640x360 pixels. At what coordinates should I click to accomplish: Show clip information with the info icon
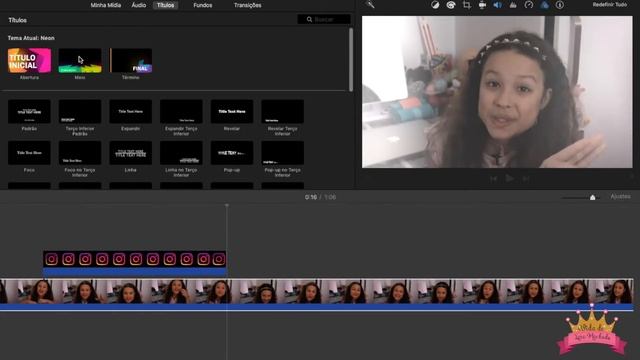click(x=560, y=5)
